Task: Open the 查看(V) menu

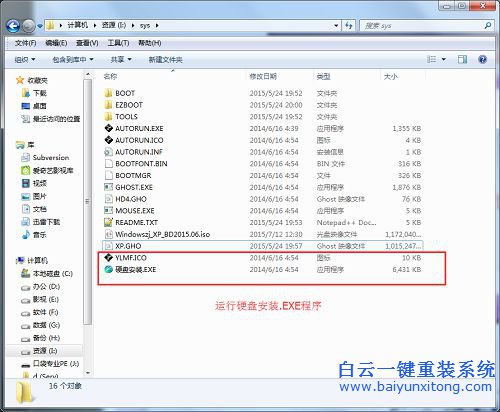Action: [x=87, y=43]
